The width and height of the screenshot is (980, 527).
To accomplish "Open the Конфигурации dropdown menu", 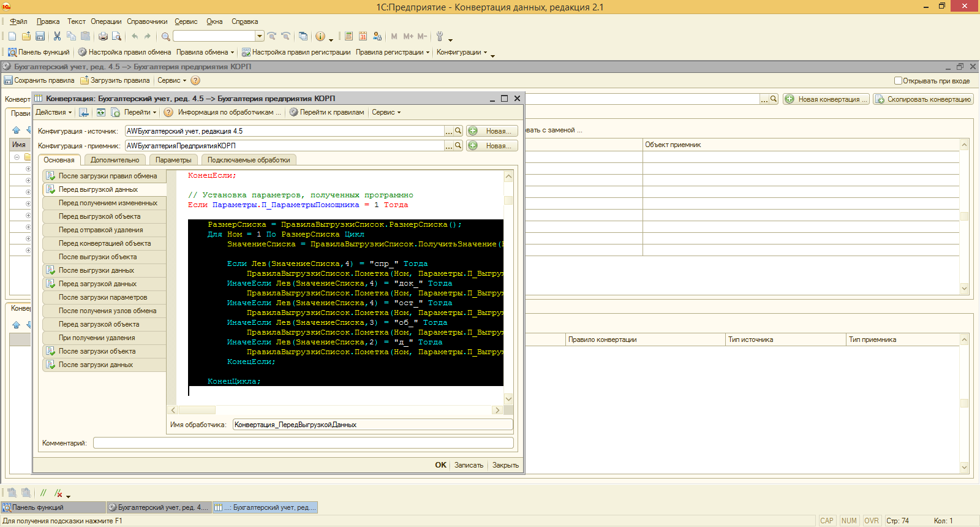I will pyautogui.click(x=462, y=52).
